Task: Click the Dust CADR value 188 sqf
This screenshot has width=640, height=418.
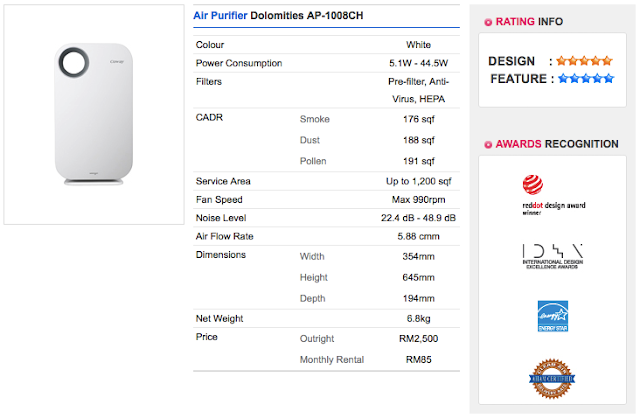Action: 418,140
